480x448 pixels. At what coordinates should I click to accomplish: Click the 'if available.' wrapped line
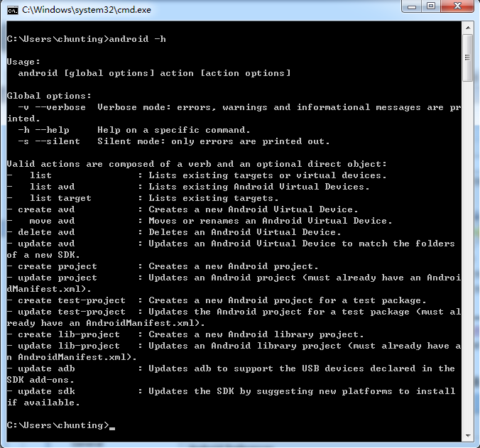pos(43,403)
